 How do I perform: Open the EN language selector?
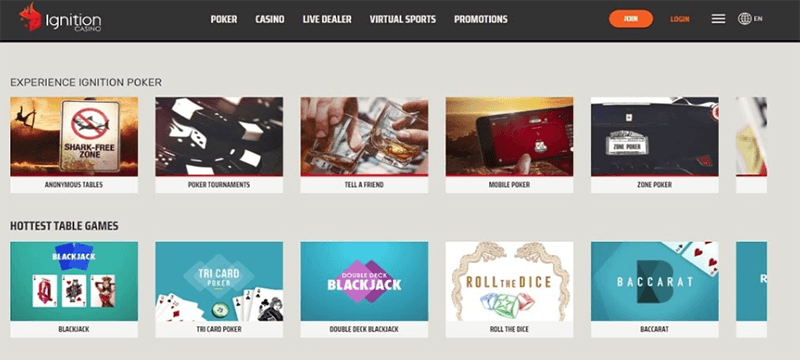click(x=758, y=19)
